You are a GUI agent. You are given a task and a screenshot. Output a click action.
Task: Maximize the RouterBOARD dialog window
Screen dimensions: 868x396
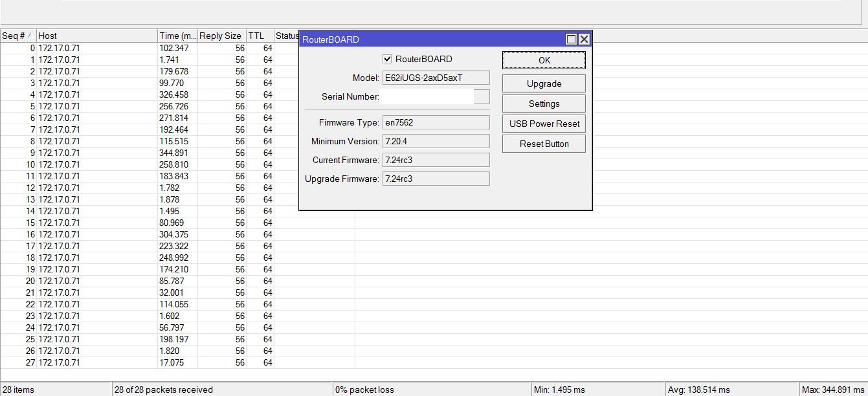point(571,39)
